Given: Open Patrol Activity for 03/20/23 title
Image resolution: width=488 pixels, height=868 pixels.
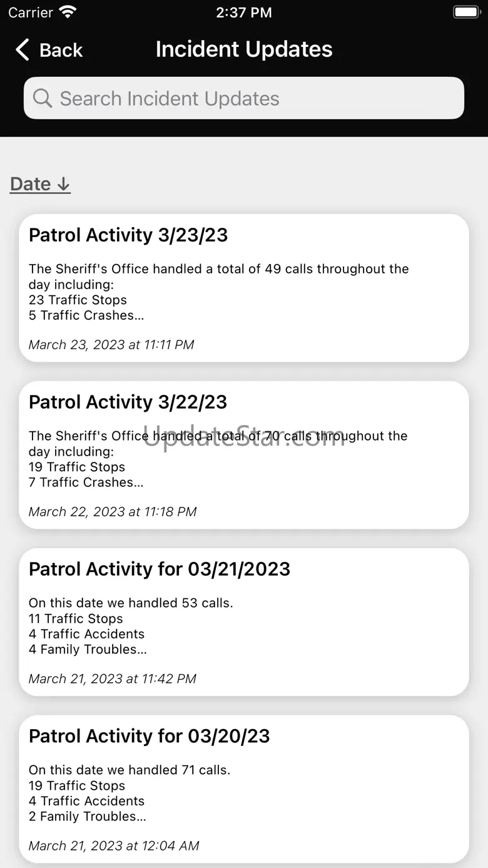Looking at the screenshot, I should (x=149, y=737).
